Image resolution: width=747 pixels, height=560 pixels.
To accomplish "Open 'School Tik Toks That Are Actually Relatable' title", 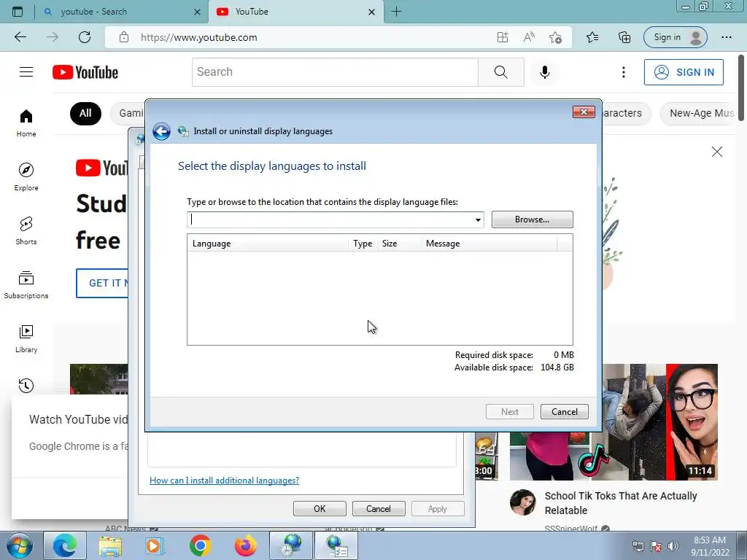I will 621,503.
